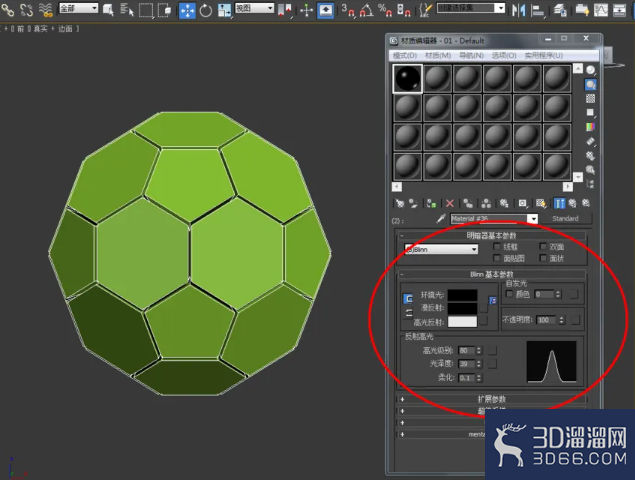The image size is (635, 480).
Task: Toggle the ambient-diffuse lock button
Action: pos(408,299)
